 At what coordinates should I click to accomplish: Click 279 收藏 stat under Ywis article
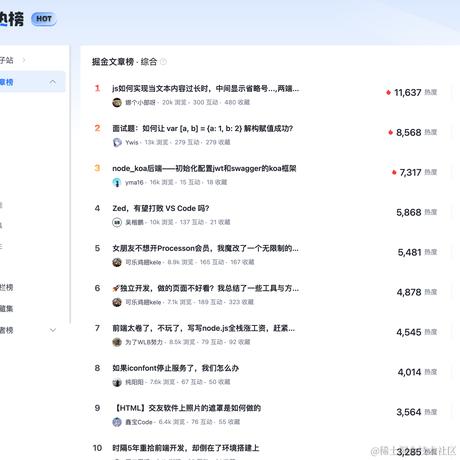[x=218, y=142]
